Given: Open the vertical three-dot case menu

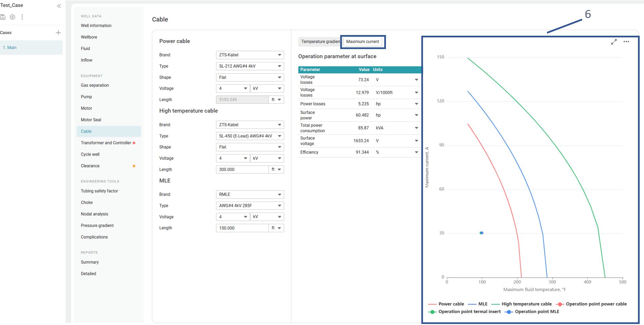Looking at the screenshot, I should 22,17.
